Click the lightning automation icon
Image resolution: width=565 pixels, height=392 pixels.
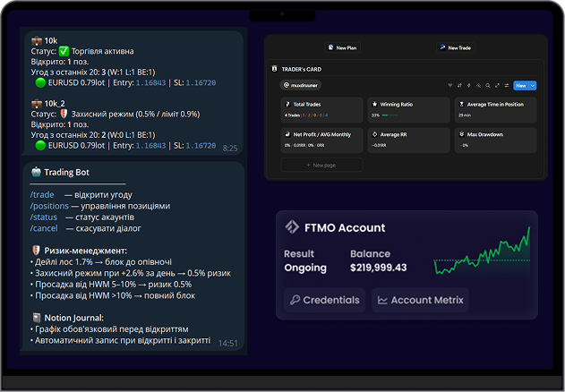tap(469, 85)
